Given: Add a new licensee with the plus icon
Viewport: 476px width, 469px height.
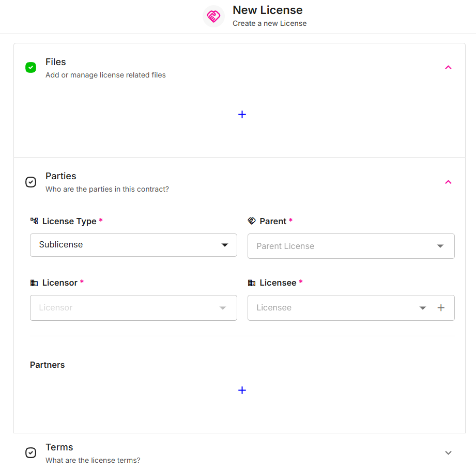Looking at the screenshot, I should tap(441, 308).
